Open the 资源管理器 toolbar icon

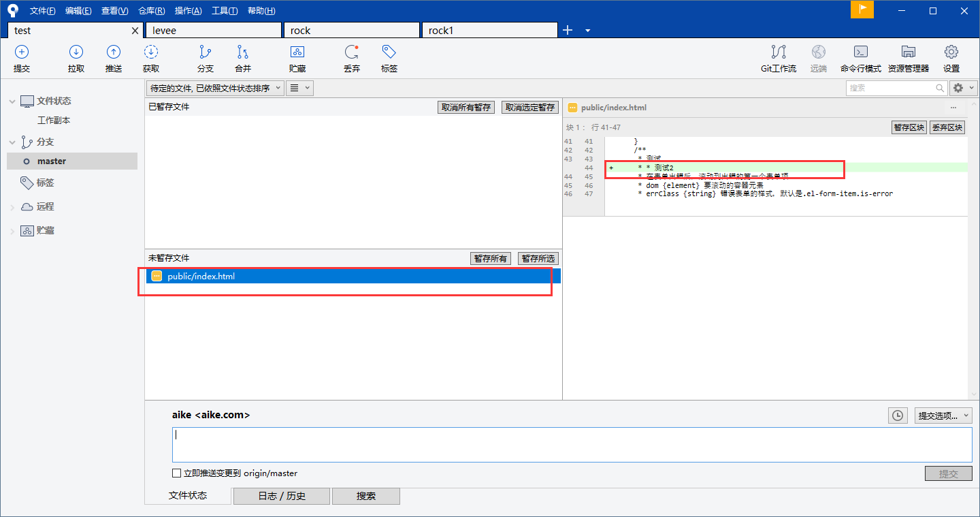point(909,52)
